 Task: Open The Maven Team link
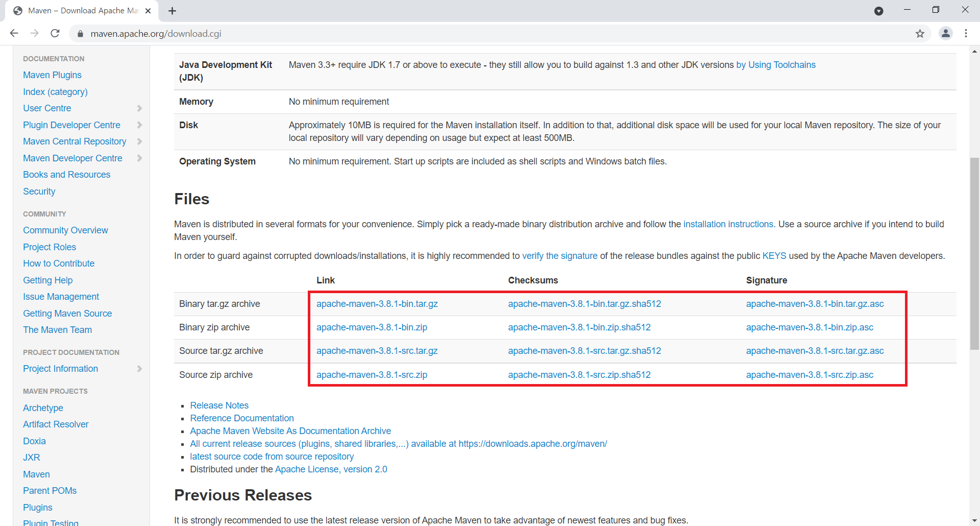tap(57, 330)
